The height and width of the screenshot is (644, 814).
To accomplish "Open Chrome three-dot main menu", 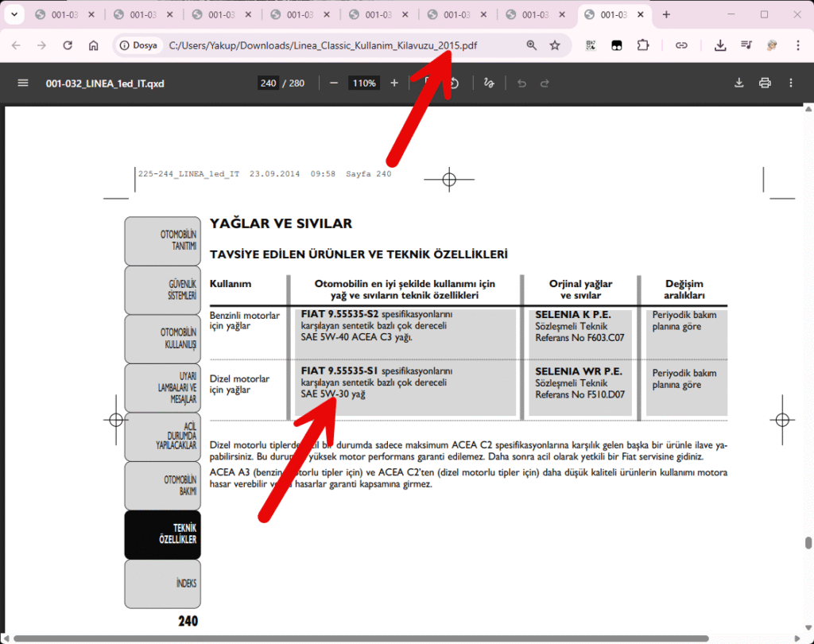I will tap(797, 46).
